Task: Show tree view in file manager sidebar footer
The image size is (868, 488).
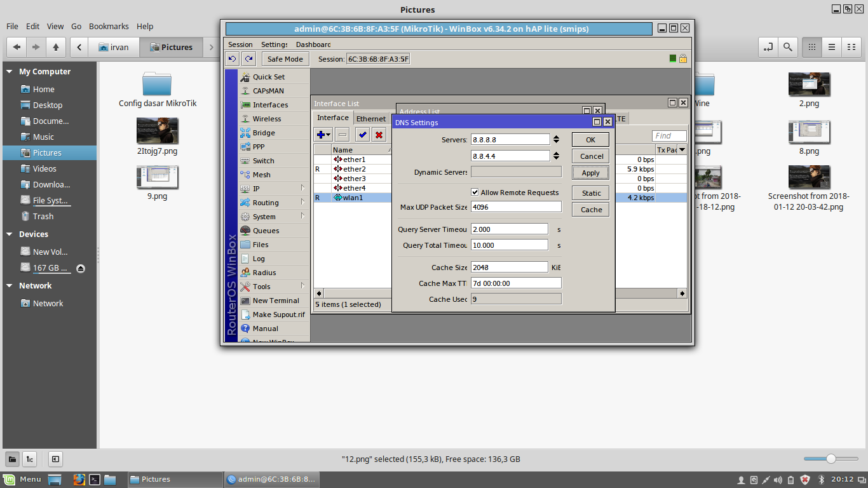Action: 29,459
